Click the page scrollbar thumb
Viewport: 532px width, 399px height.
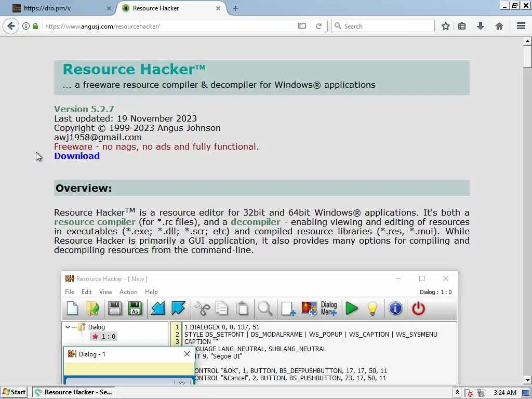527,57
